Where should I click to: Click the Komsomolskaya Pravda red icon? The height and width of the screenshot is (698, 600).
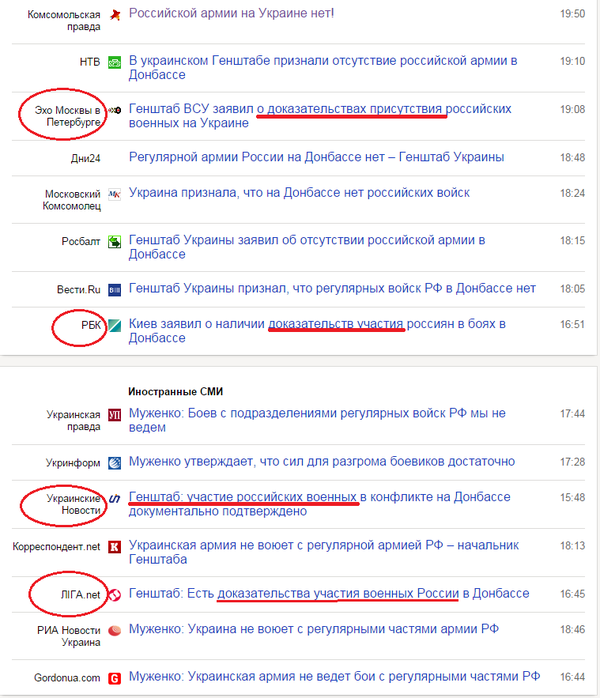click(115, 15)
